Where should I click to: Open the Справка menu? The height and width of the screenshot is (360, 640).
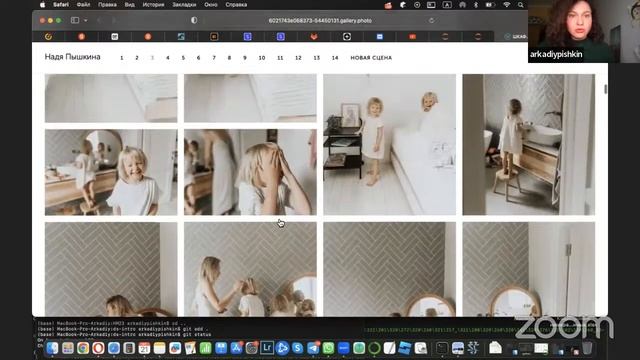pos(236,5)
